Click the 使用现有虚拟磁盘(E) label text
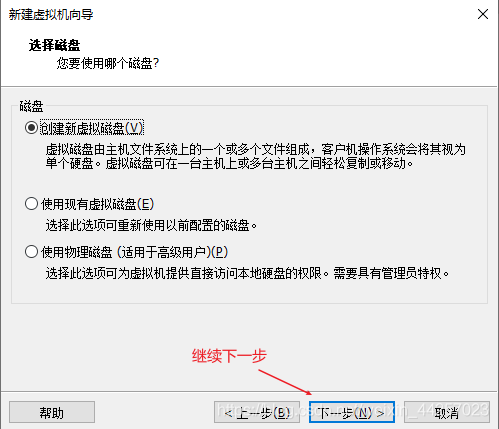 pos(97,204)
